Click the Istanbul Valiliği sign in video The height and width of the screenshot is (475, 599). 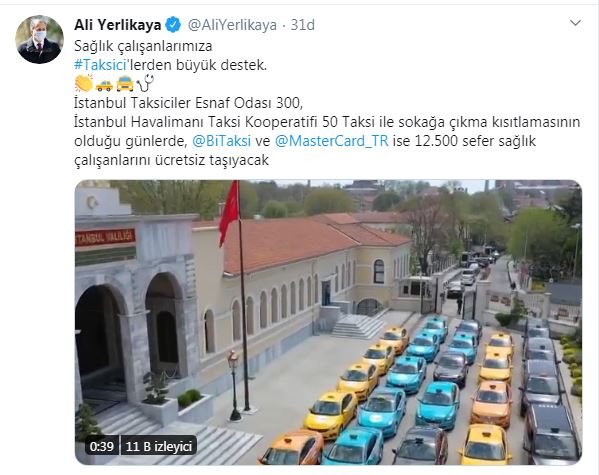105,237
